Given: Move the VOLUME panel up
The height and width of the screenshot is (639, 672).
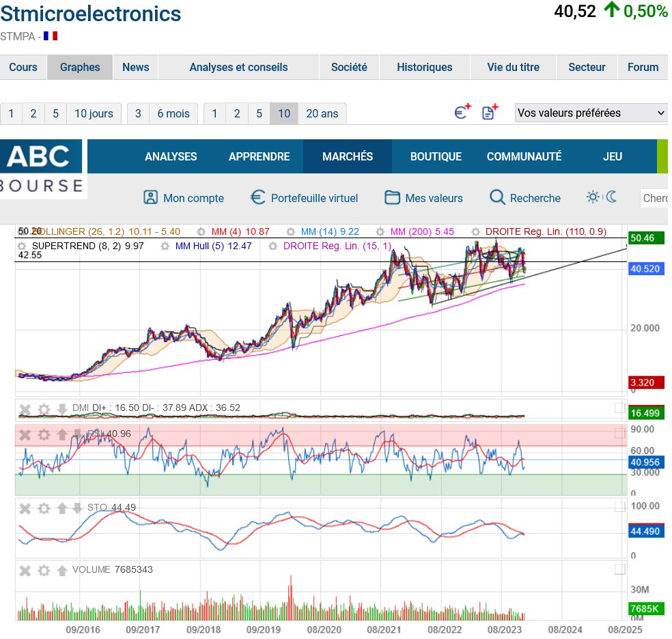Looking at the screenshot, I should click(62, 570).
